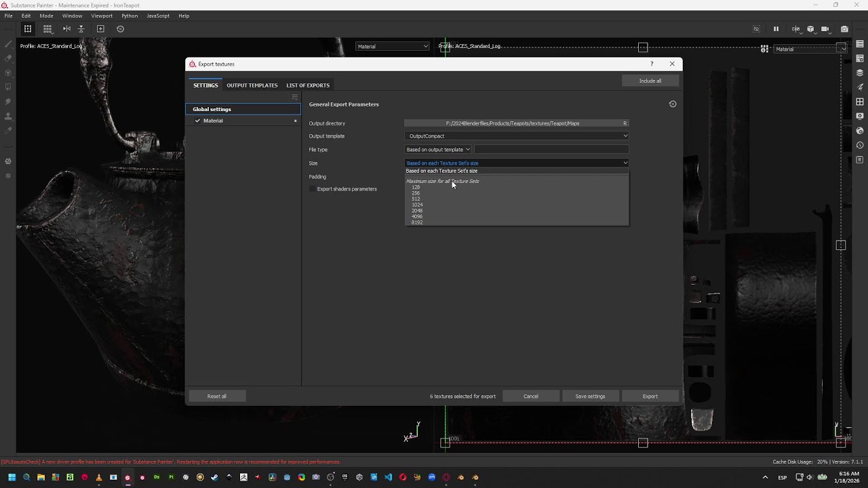
Task: Click the Reset all button
Action: (x=217, y=396)
